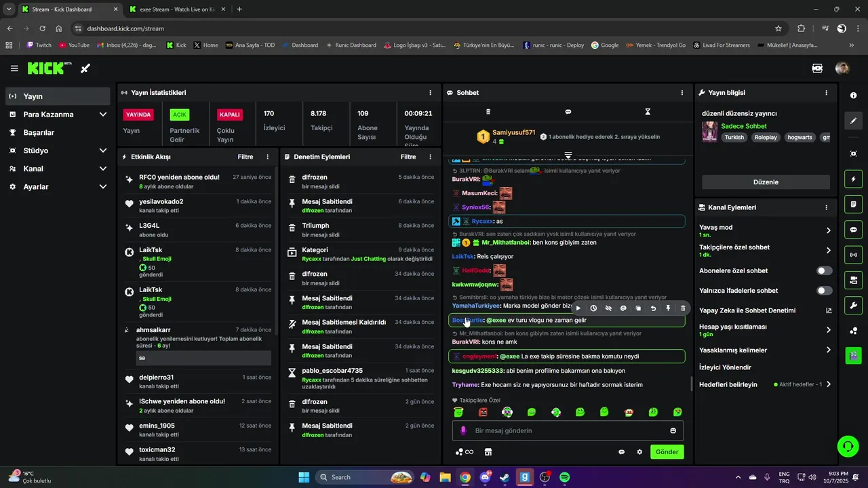
Task: Open Yasaklanmış kelimeler arrow
Action: coord(828,350)
